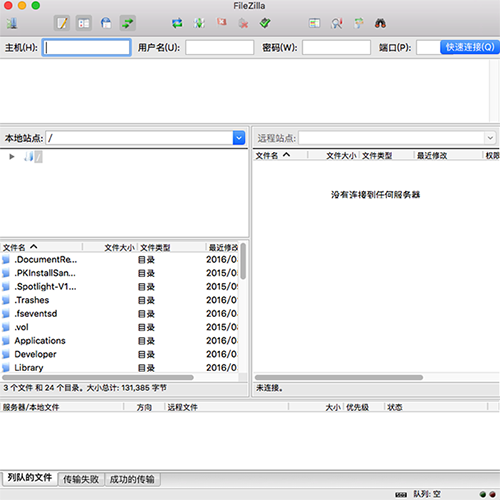Screen dimensions: 500x500
Task: Click the binoculars file search icon
Action: click(380, 23)
